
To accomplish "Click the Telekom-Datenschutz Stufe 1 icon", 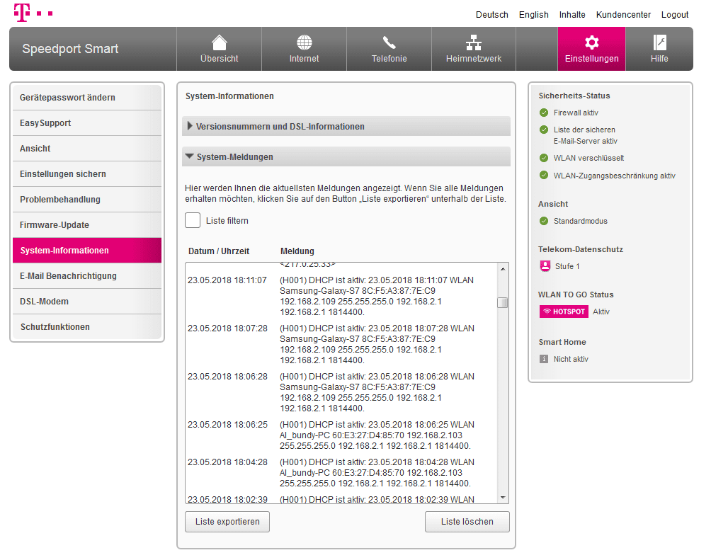I will click(545, 266).
